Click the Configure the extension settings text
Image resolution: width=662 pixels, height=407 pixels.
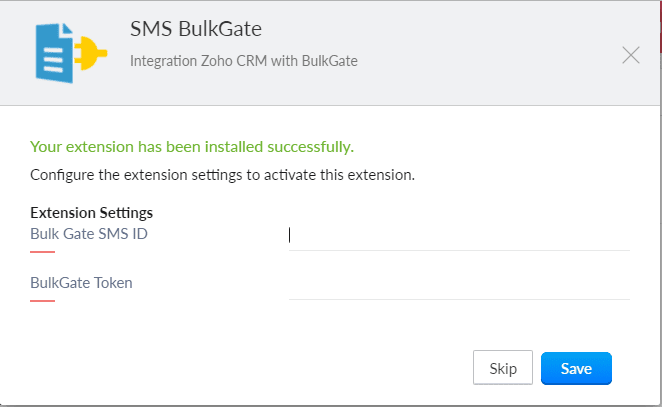(222, 175)
